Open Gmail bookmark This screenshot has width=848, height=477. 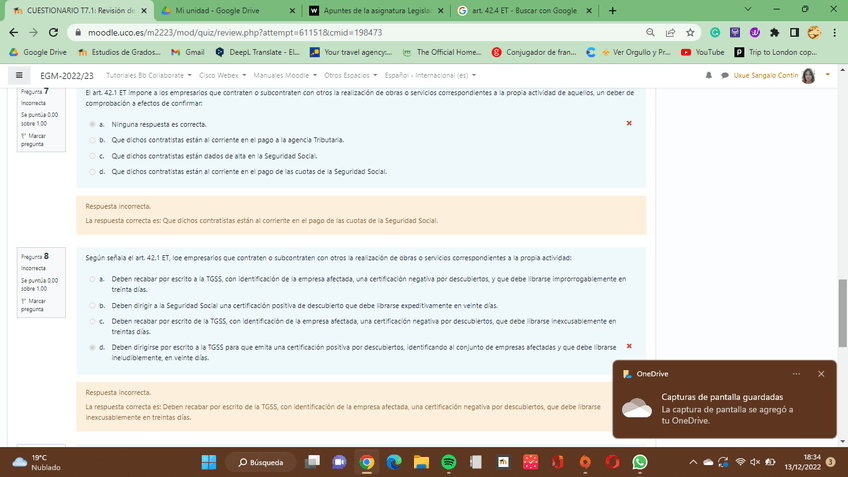(x=188, y=52)
